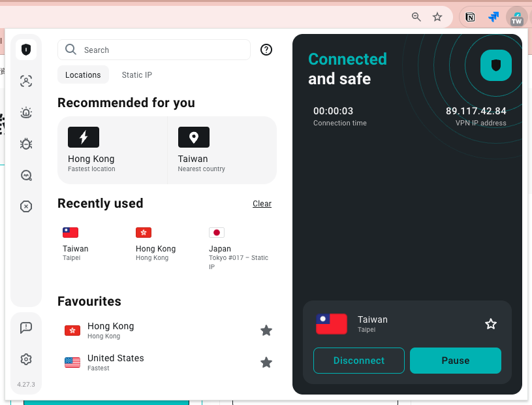Open Surfshark settings via the gear icon
The image size is (532, 405).
pos(26,359)
